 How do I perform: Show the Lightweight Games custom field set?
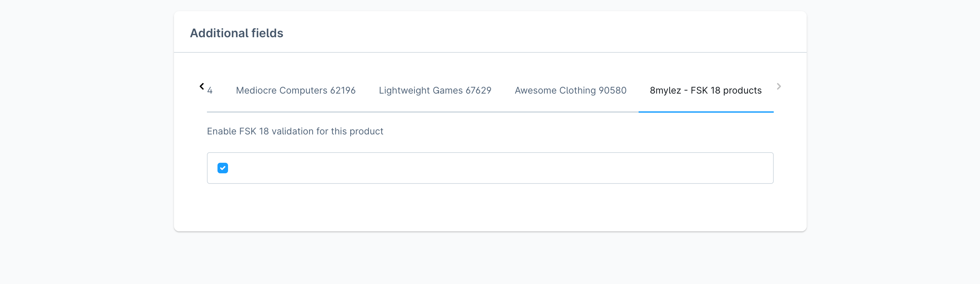[x=435, y=91]
